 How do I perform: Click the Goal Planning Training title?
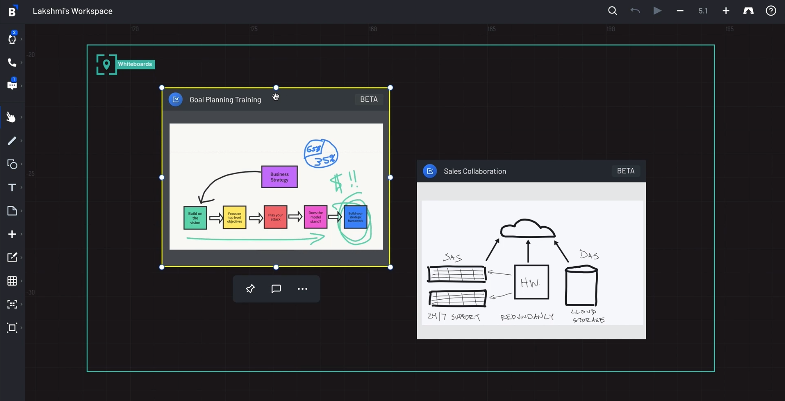tap(225, 100)
